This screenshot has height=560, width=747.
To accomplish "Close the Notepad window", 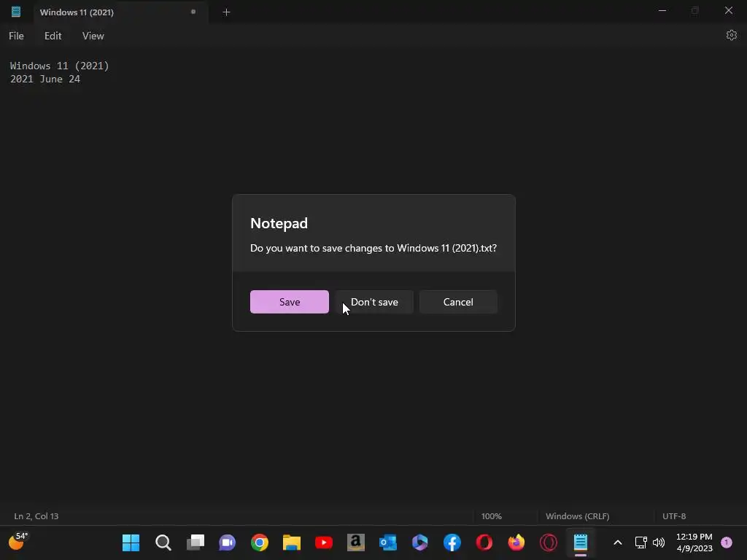I will pyautogui.click(x=729, y=10).
